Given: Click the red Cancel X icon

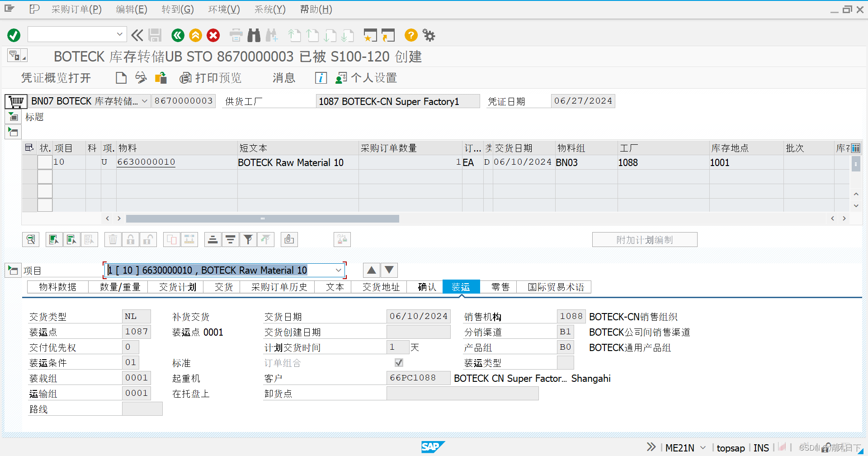Looking at the screenshot, I should [x=213, y=35].
